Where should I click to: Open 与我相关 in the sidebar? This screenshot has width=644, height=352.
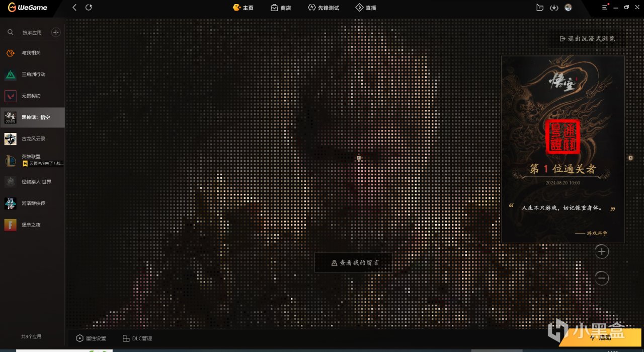[x=32, y=53]
